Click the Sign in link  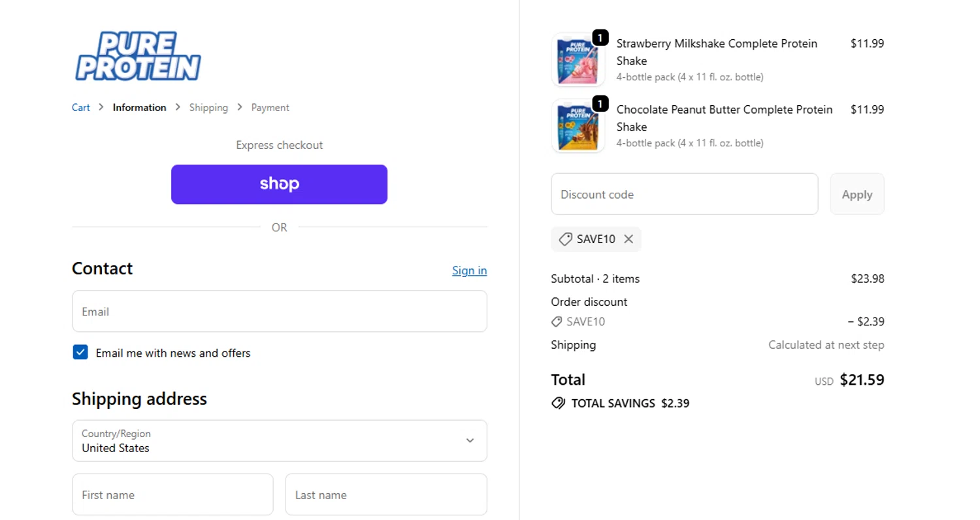(x=469, y=270)
